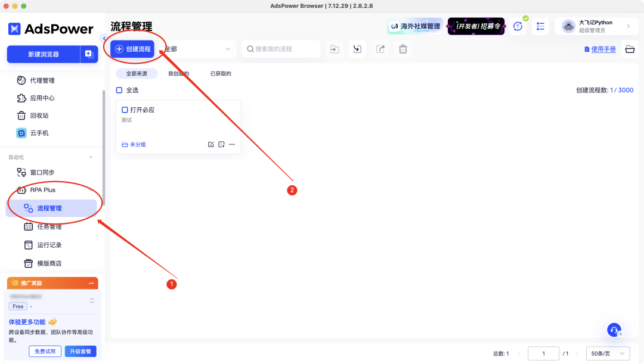644x364 pixels.
Task: Click the 未分组 group label
Action: click(134, 144)
